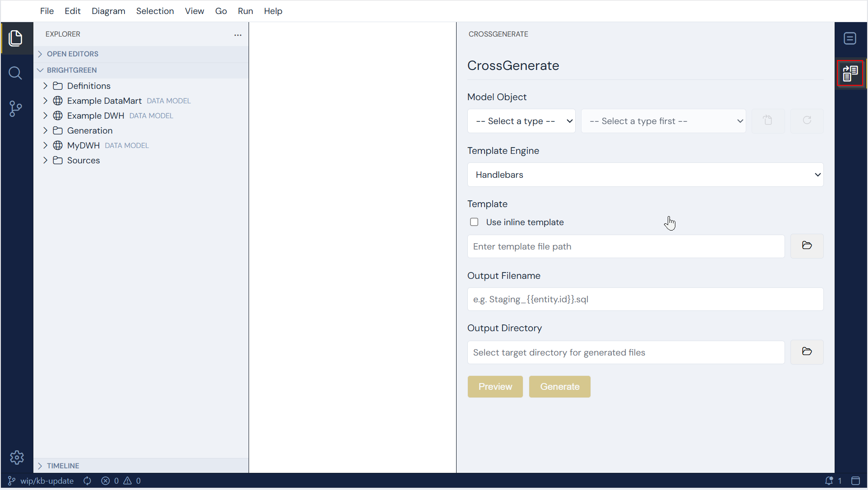Open the Search view icon
Screen dimensions: 868x490
[16, 73]
